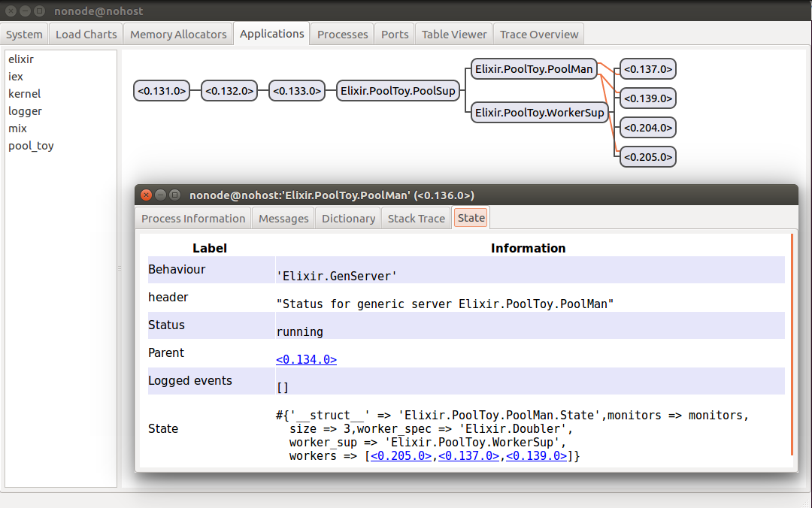Select pool_toy in the application list
The image size is (812, 508).
[x=31, y=146]
